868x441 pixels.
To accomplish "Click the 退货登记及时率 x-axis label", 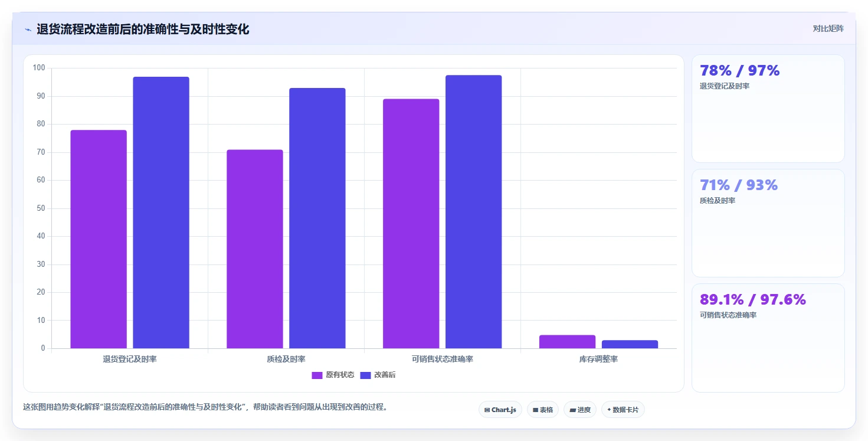I will (130, 359).
